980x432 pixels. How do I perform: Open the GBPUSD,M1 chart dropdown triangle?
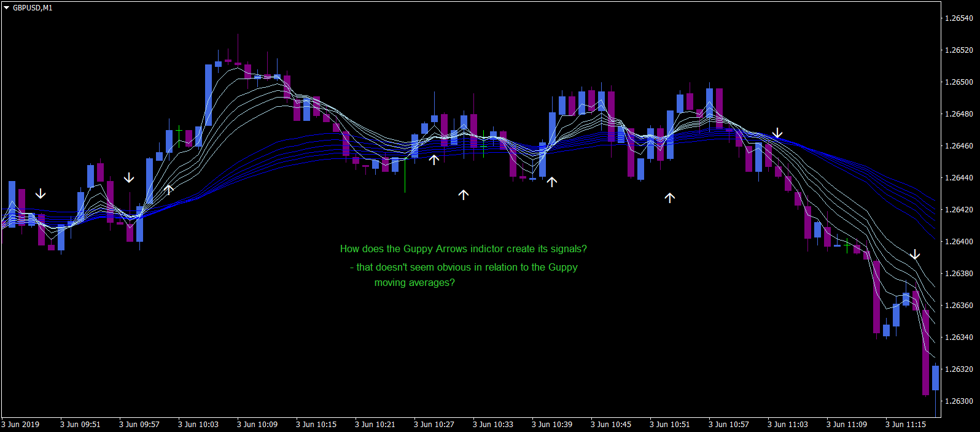[x=7, y=8]
